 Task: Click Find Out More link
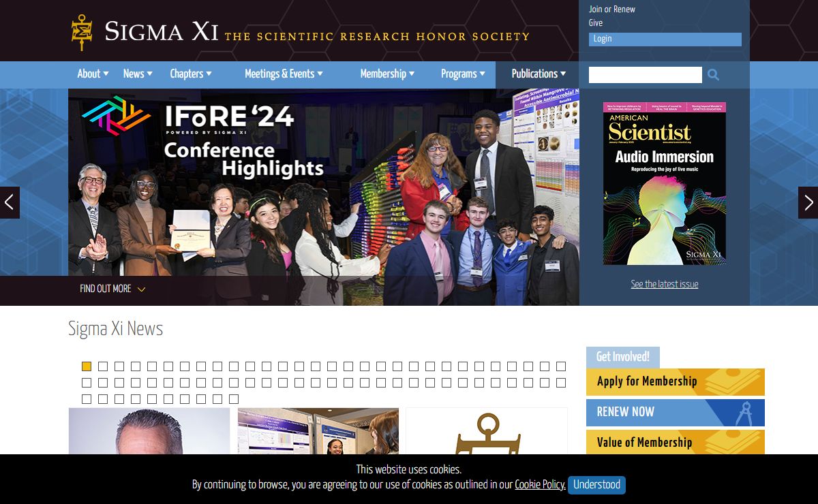(106, 289)
